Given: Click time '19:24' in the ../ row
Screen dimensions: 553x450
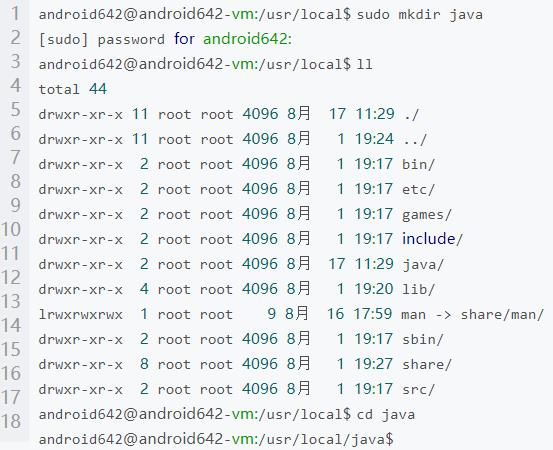Looking at the screenshot, I should 374,139.
